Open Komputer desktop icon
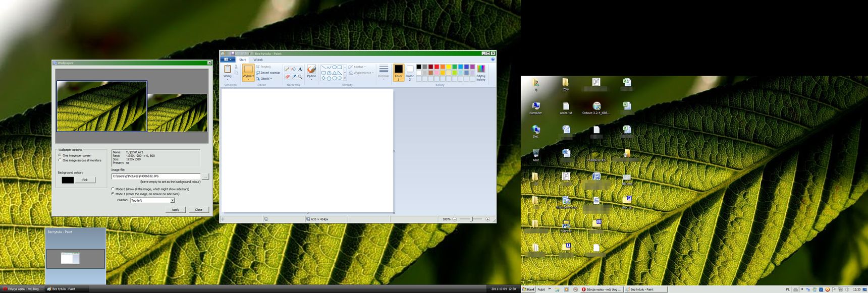Screen dimensions: 868x293 [x=535, y=108]
